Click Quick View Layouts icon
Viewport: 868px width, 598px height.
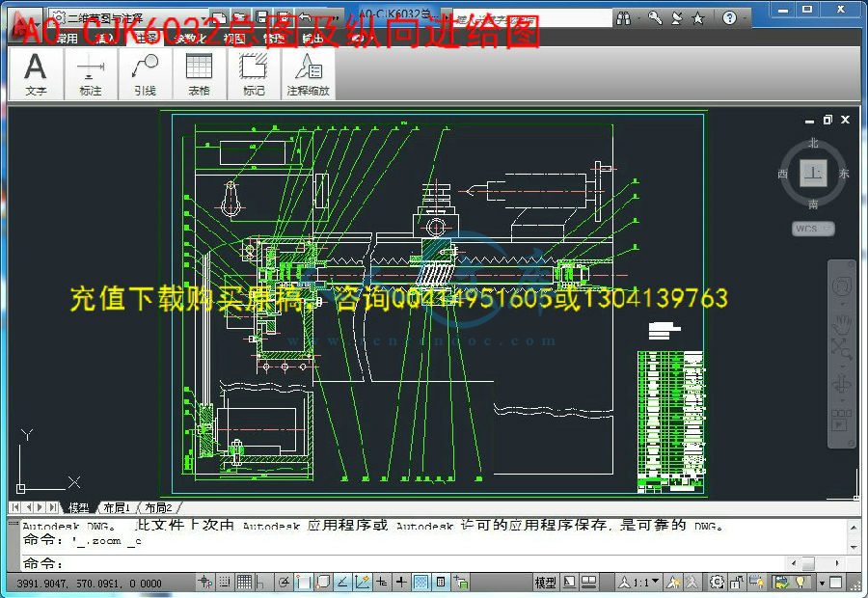point(569,582)
